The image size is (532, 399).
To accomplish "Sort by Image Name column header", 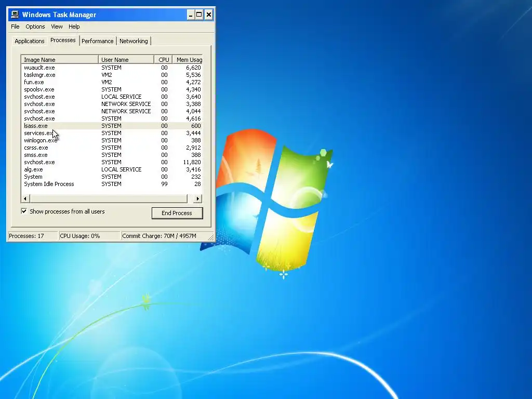I will 60,60.
